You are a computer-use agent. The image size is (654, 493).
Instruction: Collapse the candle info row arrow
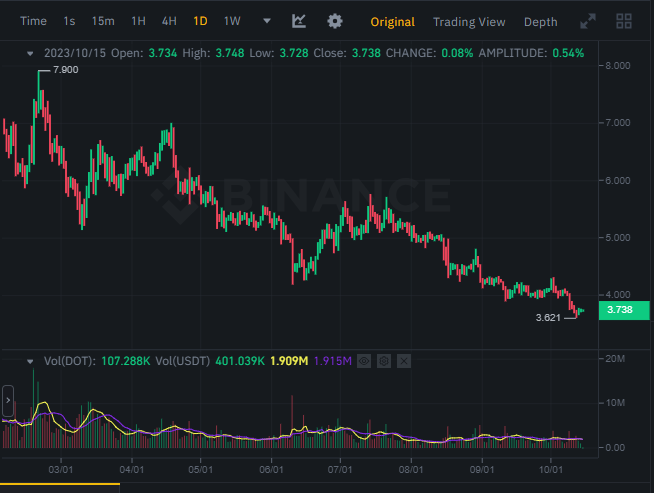(x=30, y=53)
